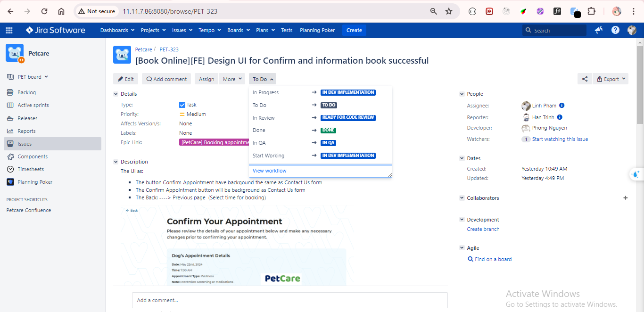The image size is (644, 312).
Task: Click Start watching this issue link
Action: coord(560,140)
